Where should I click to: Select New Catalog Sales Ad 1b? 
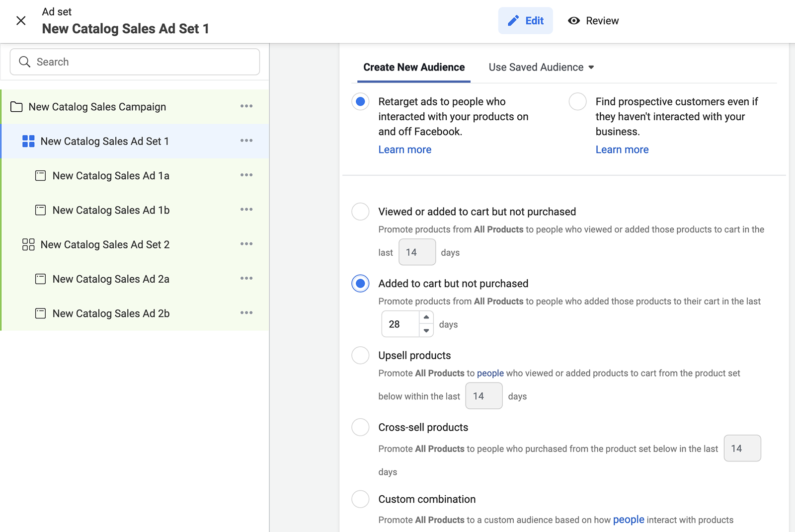click(135, 210)
